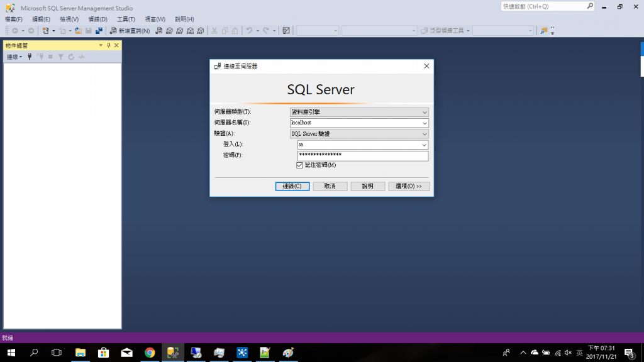Image resolution: width=644 pixels, height=362 pixels.
Task: Click the New Project toolbar icon
Action: [x=45, y=31]
